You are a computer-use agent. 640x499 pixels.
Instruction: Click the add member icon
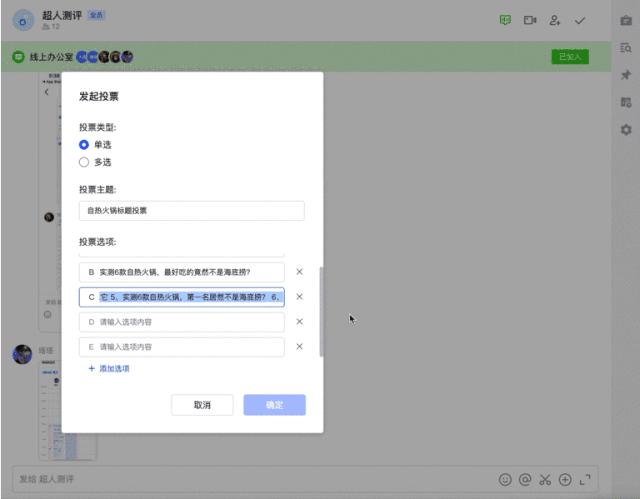[x=555, y=20]
